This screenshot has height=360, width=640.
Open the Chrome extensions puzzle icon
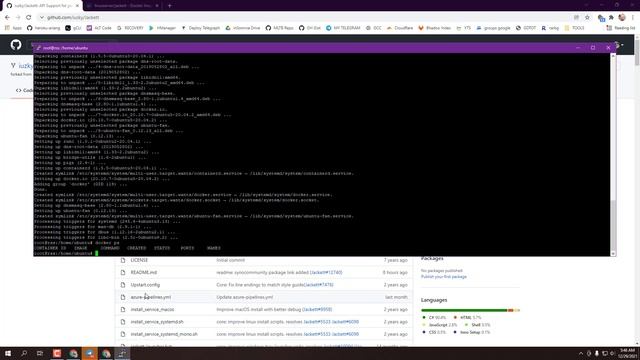pos(611,18)
